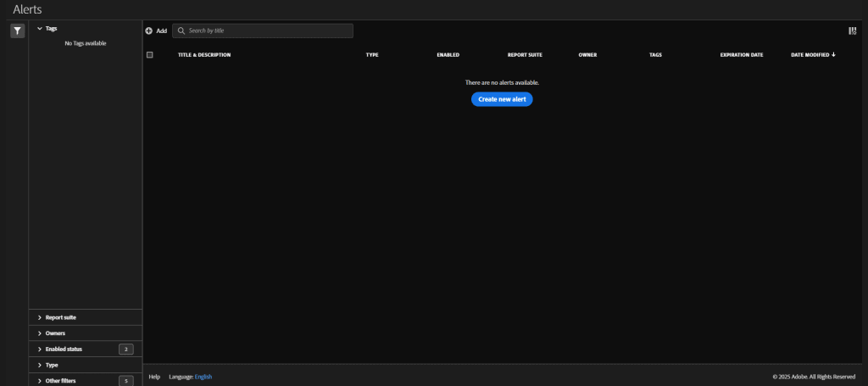This screenshot has height=386, width=868.
Task: Click the Other filters count badge 5
Action: coord(126,381)
